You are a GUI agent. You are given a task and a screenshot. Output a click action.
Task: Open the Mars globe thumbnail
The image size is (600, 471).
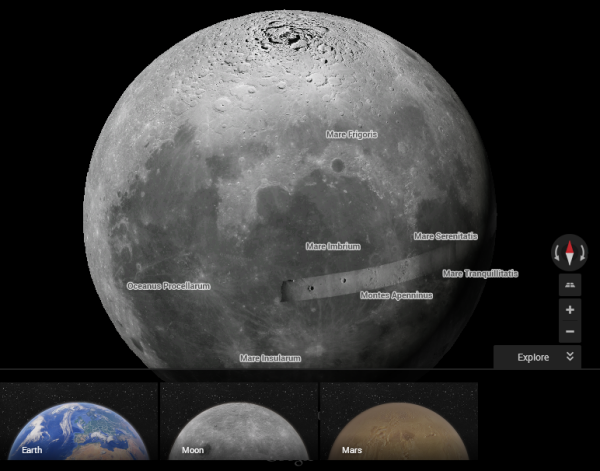pyautogui.click(x=398, y=422)
